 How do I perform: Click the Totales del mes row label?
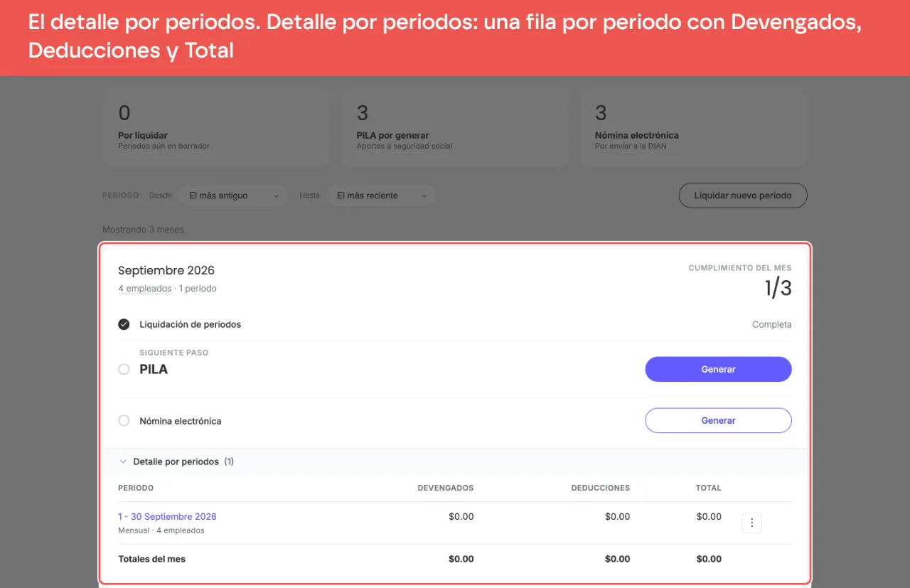[151, 559]
